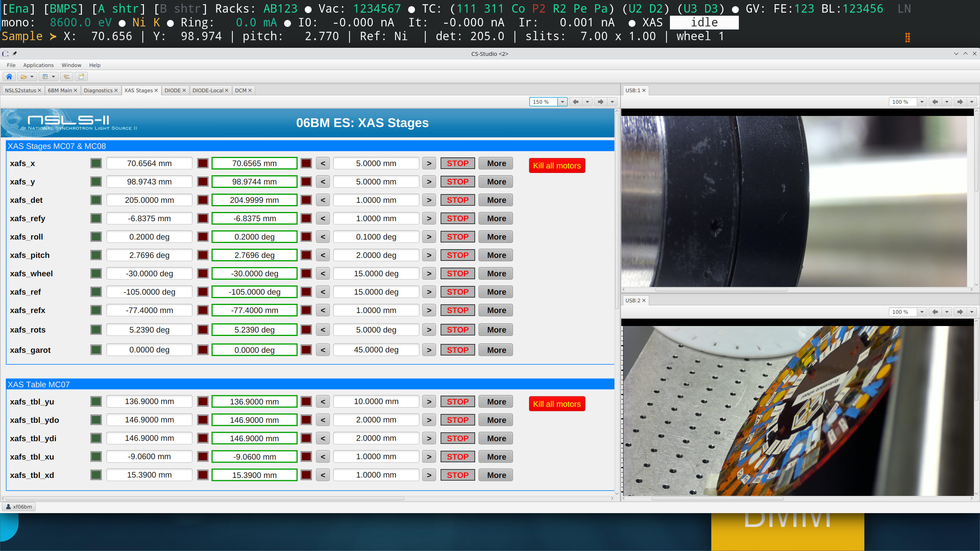Click the XAS Stages horizontal scrollbar

click(x=205, y=499)
